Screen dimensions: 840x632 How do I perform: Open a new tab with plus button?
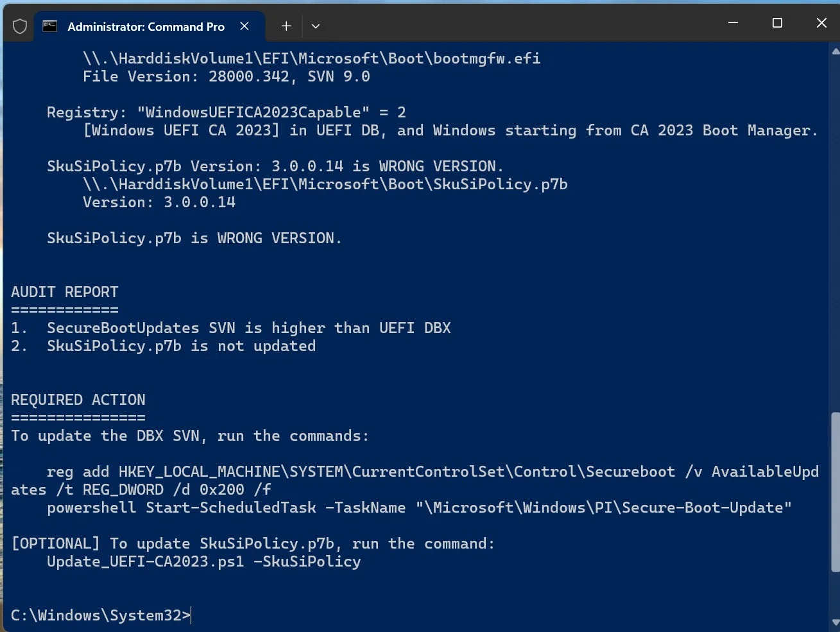pyautogui.click(x=286, y=26)
